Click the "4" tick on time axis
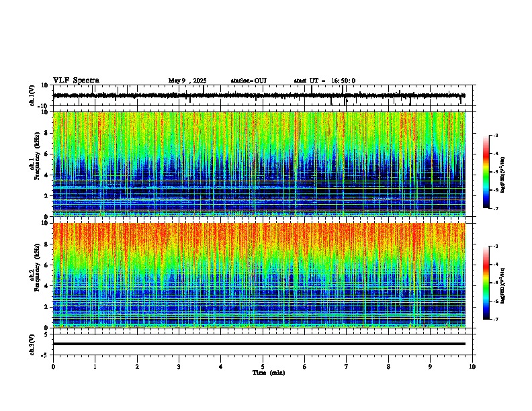Screen dimensions: 532x411 (221, 367)
